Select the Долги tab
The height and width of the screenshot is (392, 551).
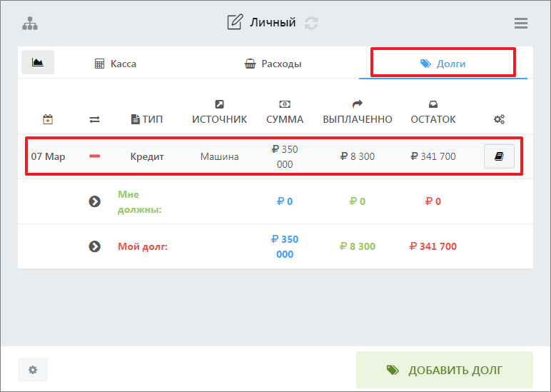tap(443, 64)
